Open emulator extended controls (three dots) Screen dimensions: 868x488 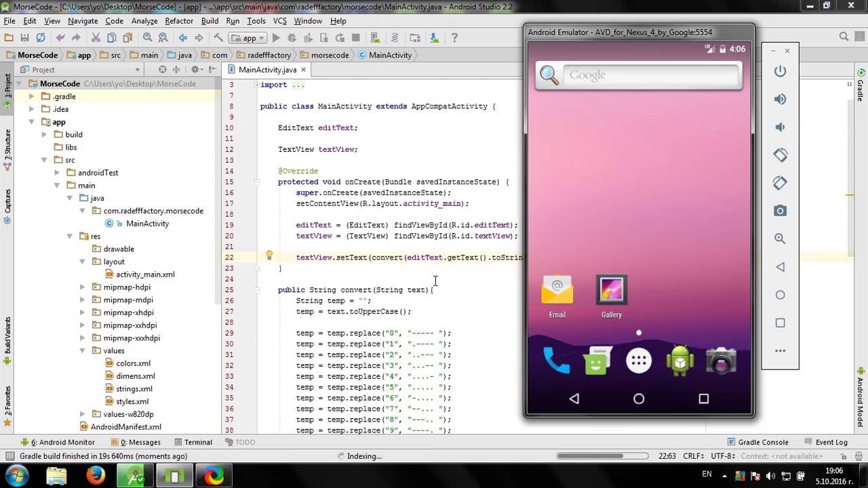[x=780, y=350]
